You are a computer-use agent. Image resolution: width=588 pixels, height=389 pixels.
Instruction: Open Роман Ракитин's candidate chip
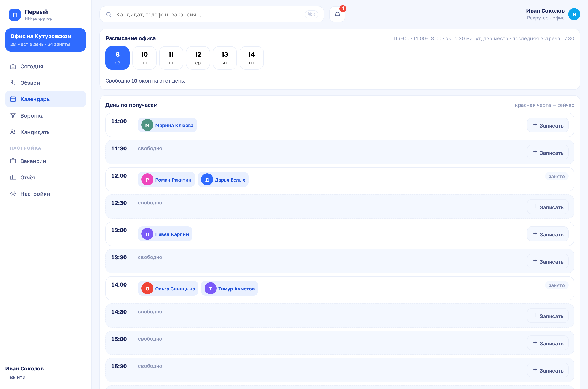[x=166, y=179]
